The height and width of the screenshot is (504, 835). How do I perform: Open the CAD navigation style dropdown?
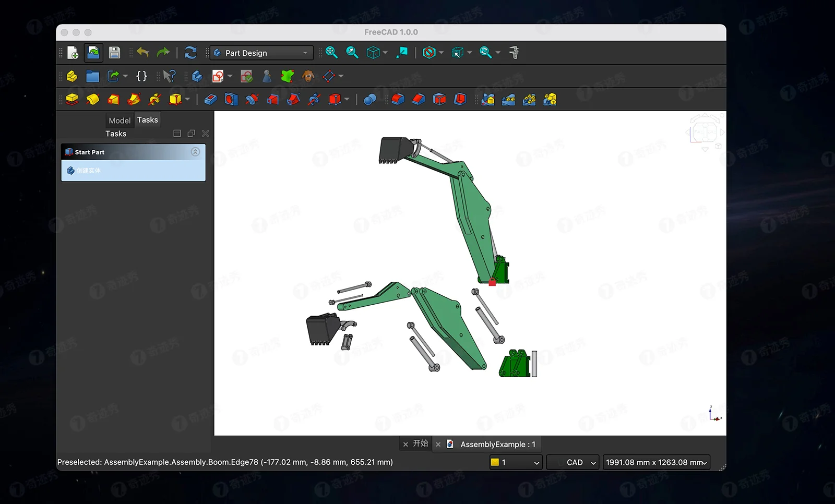click(572, 462)
